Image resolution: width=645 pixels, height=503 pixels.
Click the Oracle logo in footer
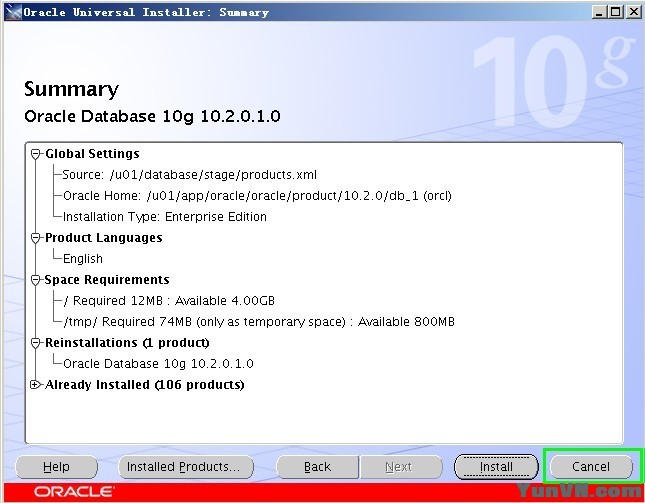pyautogui.click(x=74, y=491)
